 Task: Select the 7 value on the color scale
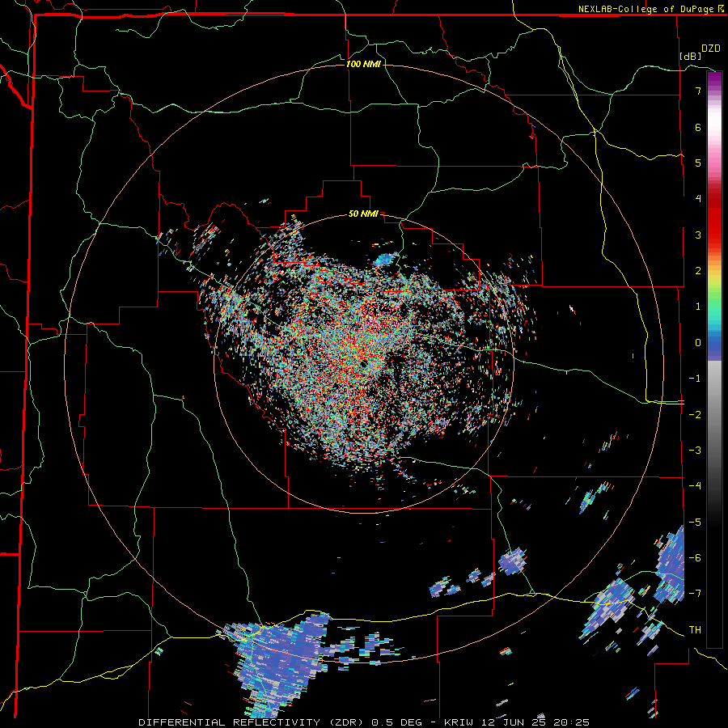(698, 91)
